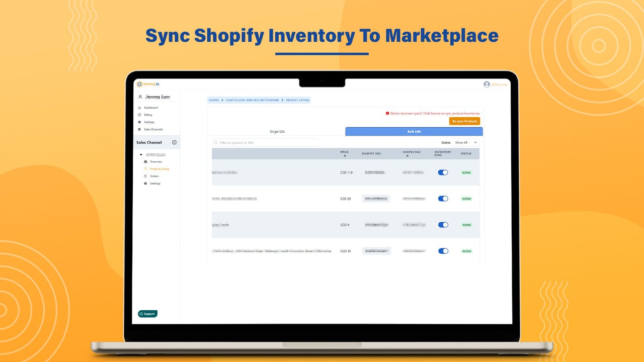644x362 pixels.
Task: Toggle inventory sync for SGD 30 product
Action: [x=443, y=251]
